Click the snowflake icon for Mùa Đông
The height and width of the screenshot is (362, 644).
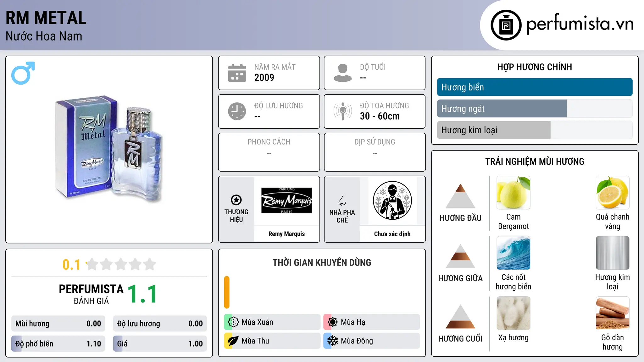(x=333, y=341)
